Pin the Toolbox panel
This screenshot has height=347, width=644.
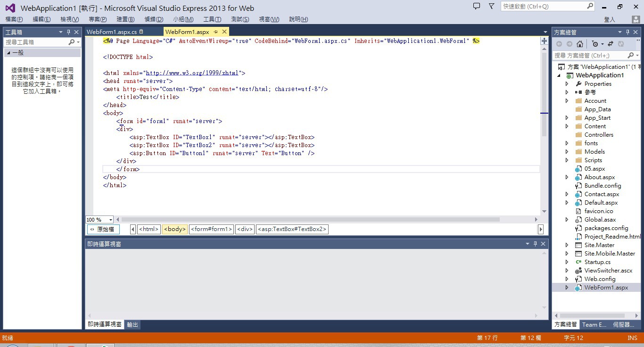(68, 32)
